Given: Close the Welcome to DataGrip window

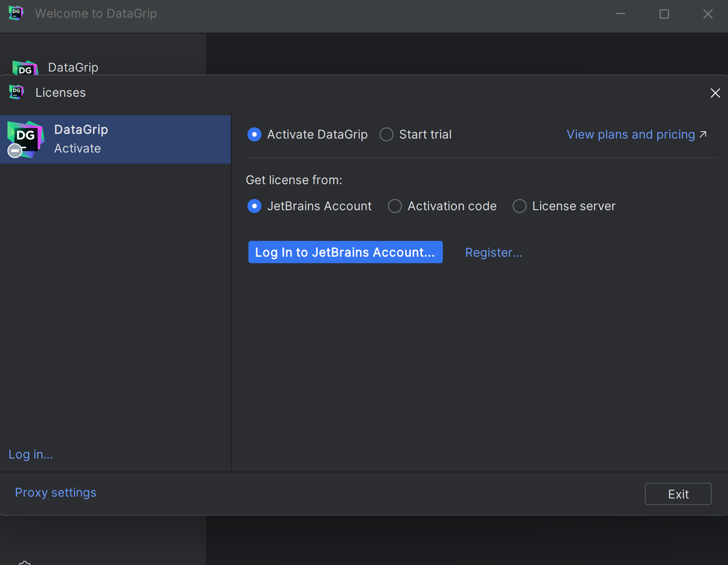Looking at the screenshot, I should tap(708, 14).
